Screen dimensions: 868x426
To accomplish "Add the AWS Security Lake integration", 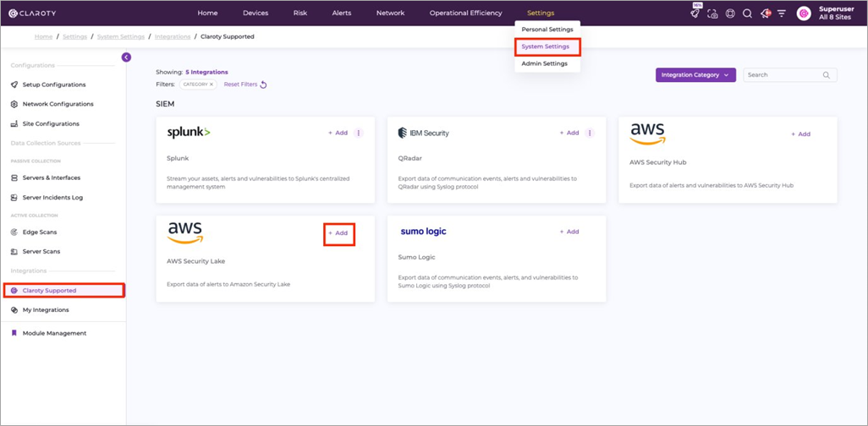I will 338,233.
